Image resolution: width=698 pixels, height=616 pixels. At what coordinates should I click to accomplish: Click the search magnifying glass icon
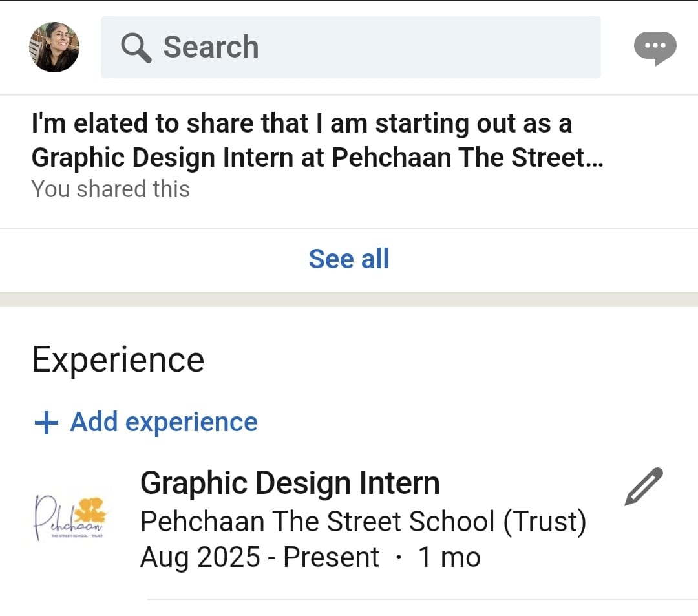(x=136, y=48)
